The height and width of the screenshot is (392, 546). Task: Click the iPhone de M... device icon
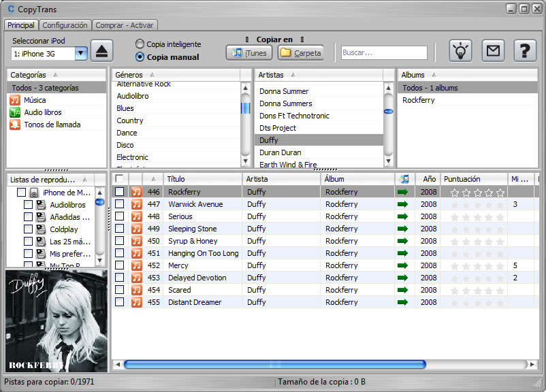[x=34, y=193]
